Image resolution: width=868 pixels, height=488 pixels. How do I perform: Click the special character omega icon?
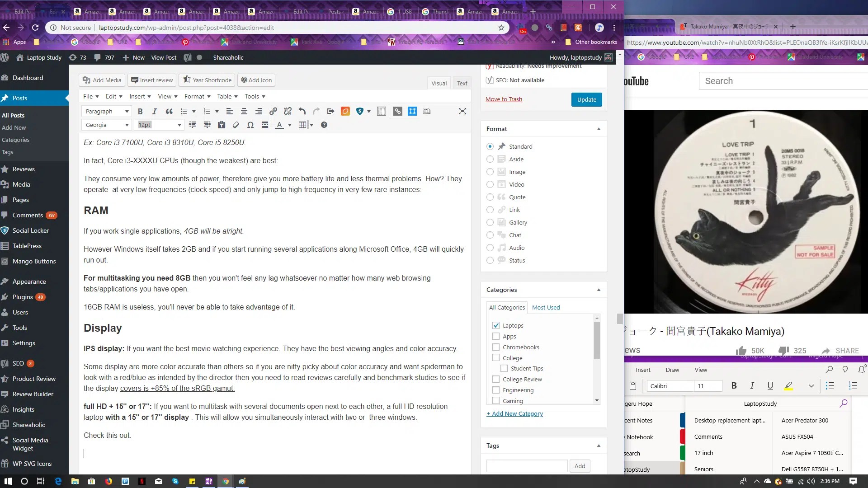250,125
